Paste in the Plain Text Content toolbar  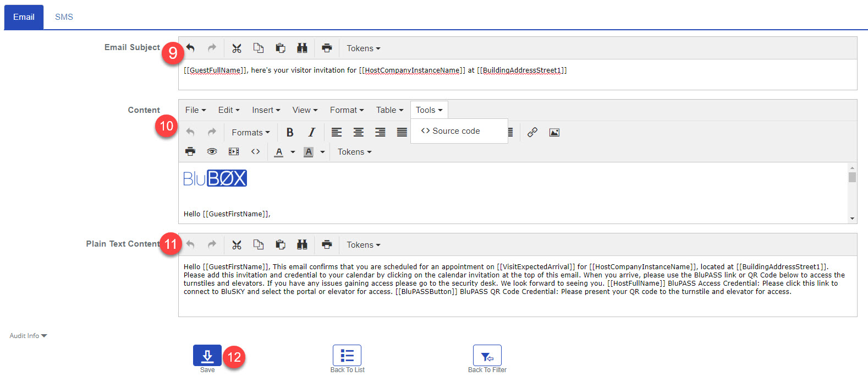pyautogui.click(x=281, y=244)
